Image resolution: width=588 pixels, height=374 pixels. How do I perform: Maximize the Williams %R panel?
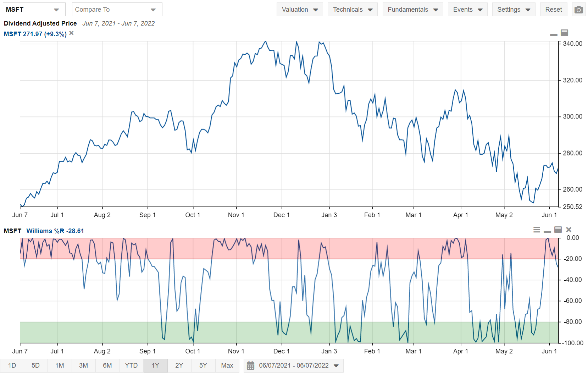point(558,230)
